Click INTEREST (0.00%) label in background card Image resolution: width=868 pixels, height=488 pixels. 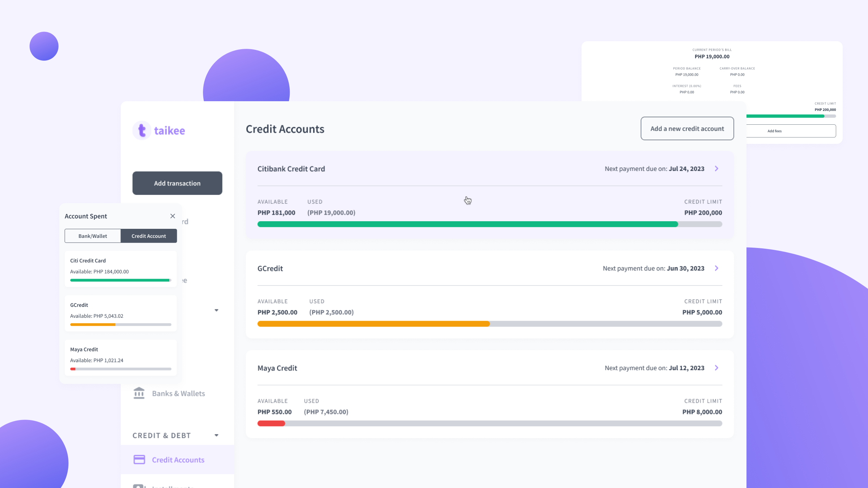(x=687, y=86)
